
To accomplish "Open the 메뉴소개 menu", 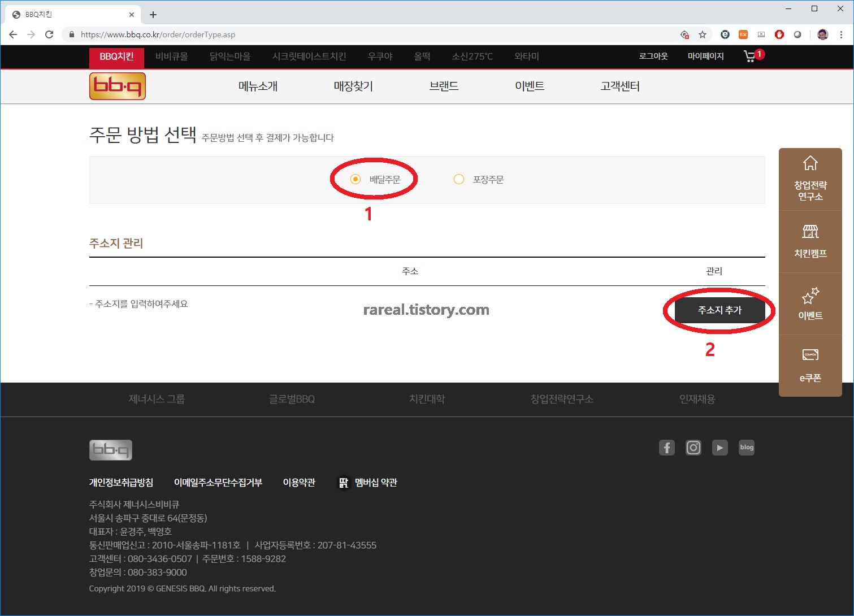I will point(258,86).
